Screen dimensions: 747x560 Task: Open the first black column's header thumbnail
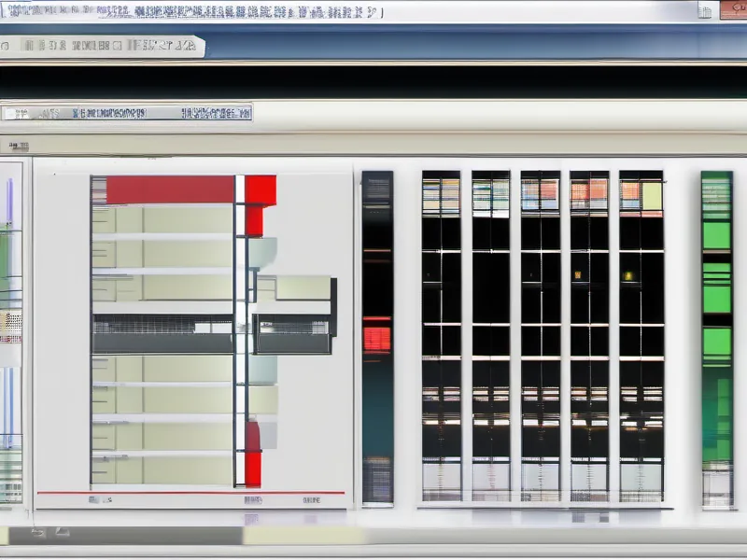click(x=441, y=195)
